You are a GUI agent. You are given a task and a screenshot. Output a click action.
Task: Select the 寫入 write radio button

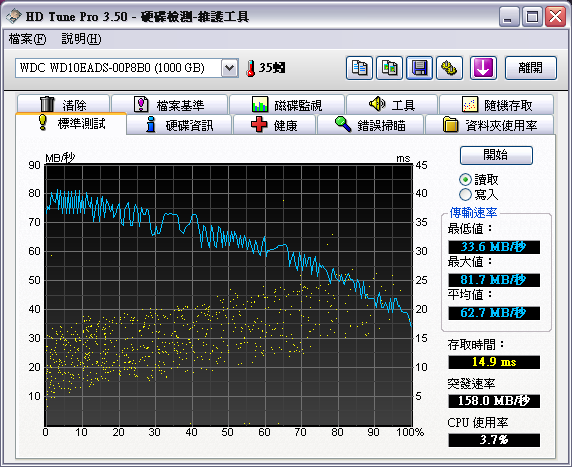point(465,194)
